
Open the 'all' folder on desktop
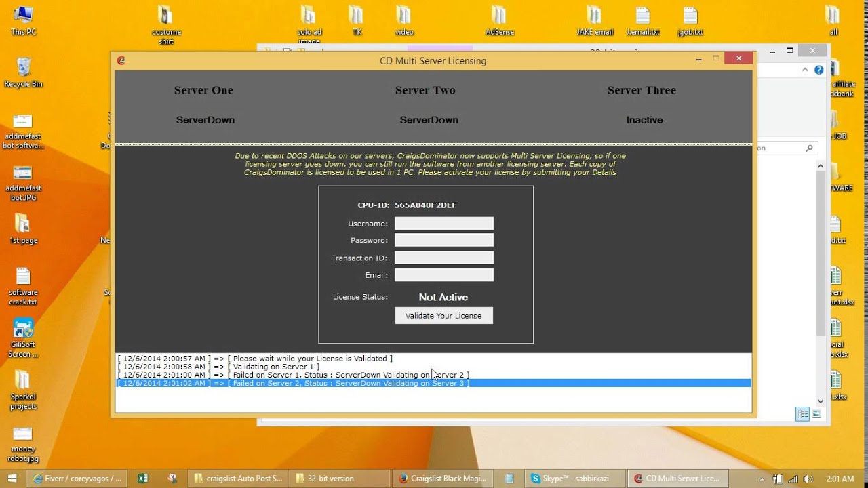(833, 20)
